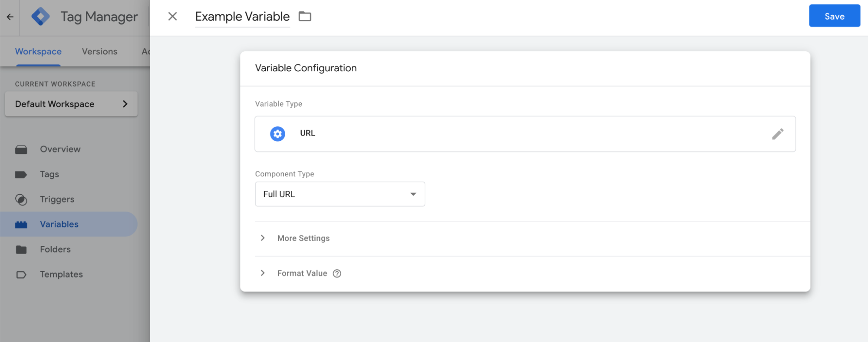Image resolution: width=868 pixels, height=342 pixels.
Task: Go to Tags in the sidebar
Action: [x=50, y=174]
